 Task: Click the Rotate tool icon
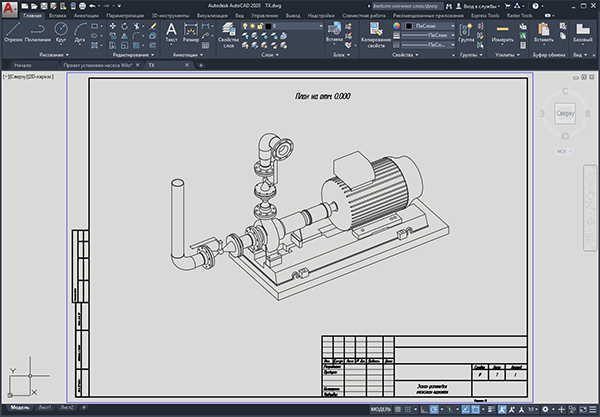124,26
